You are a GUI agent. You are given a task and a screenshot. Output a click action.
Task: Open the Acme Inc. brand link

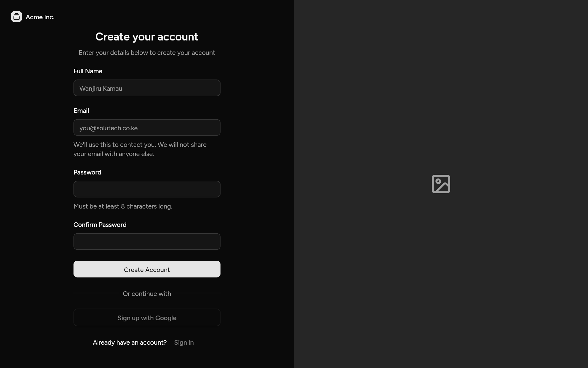coord(33,17)
